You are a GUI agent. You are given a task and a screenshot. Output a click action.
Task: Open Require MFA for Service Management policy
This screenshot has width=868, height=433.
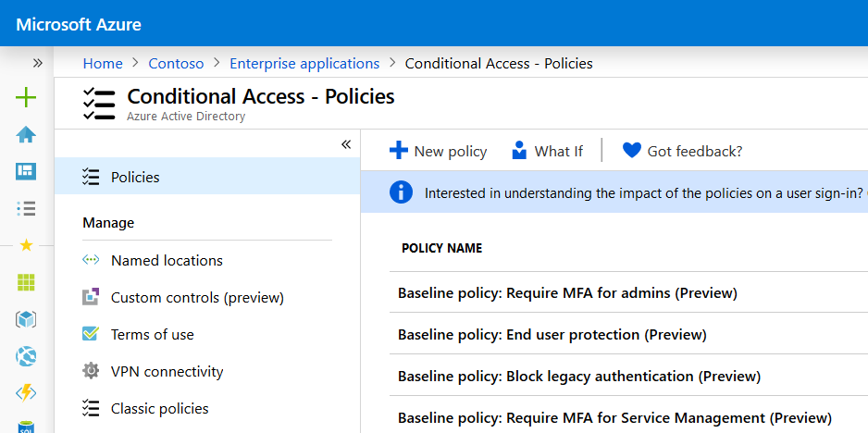[614, 417]
